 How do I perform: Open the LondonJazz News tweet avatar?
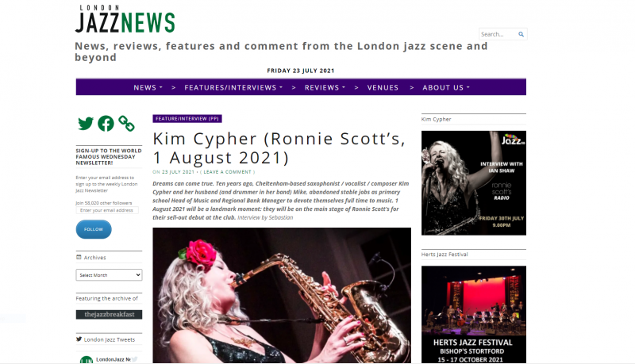pos(87,359)
